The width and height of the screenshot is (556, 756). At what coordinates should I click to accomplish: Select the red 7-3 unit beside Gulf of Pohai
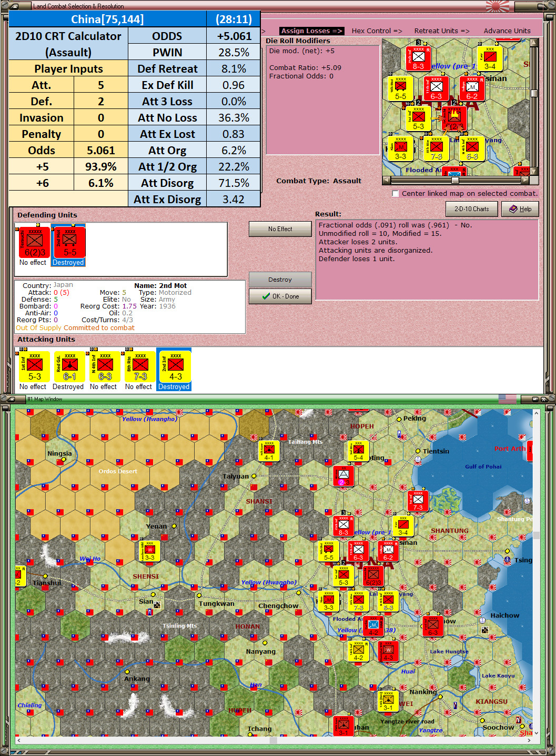click(418, 501)
